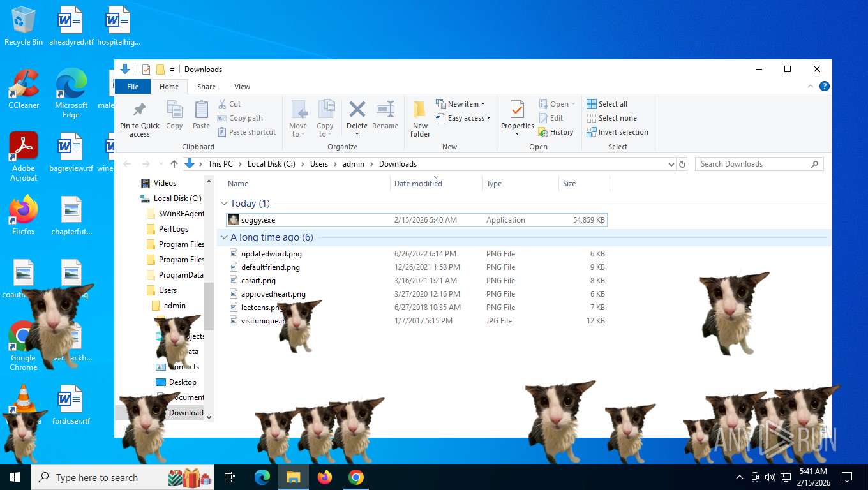Sort by Date modified column

click(418, 184)
